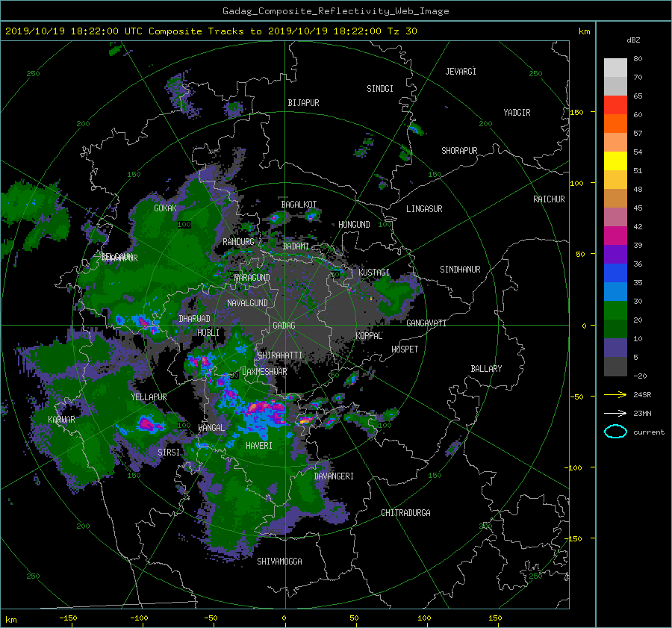Click the KOPPAL city label
The image size is (672, 628).
(x=369, y=336)
